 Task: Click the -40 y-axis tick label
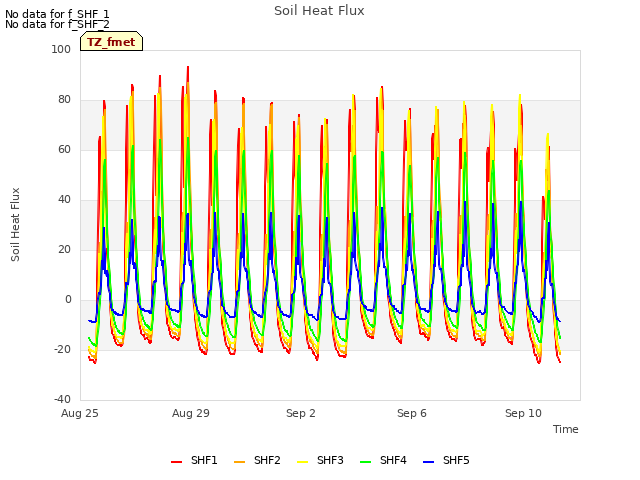click(x=62, y=399)
